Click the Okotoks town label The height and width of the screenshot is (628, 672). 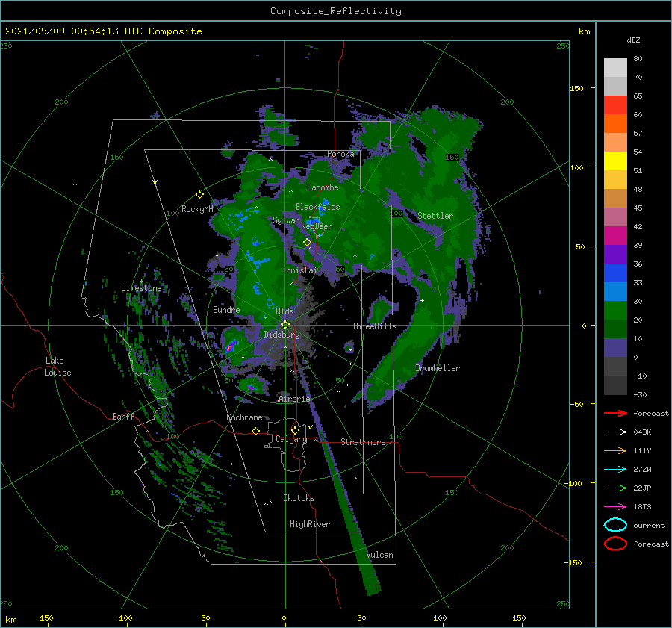(x=299, y=497)
